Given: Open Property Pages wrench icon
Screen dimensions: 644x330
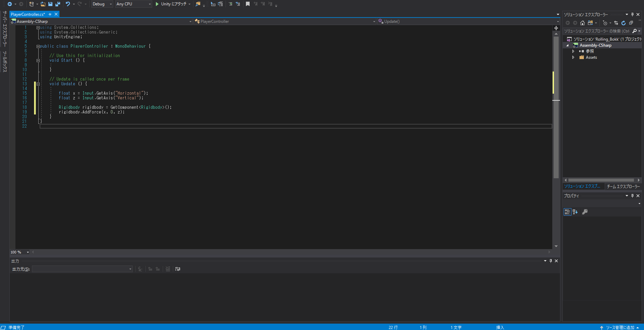Looking at the screenshot, I should pos(585,212).
